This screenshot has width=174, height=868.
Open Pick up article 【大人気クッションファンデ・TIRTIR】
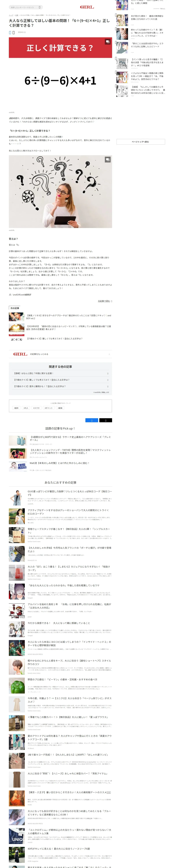click(70, 451)
